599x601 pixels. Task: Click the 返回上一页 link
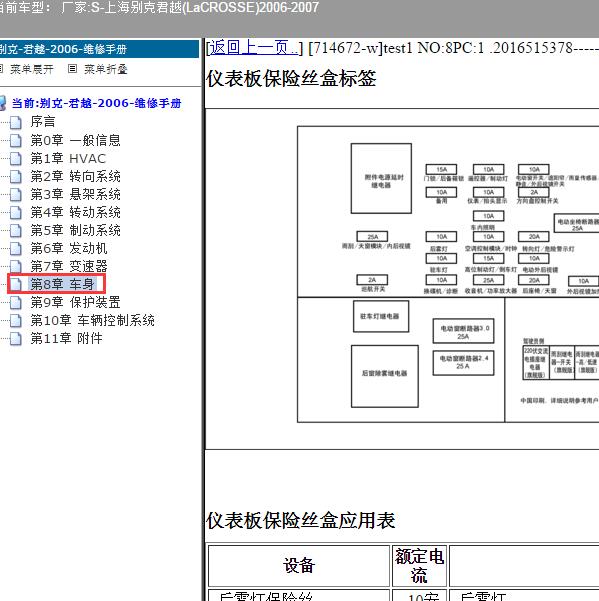[254, 48]
